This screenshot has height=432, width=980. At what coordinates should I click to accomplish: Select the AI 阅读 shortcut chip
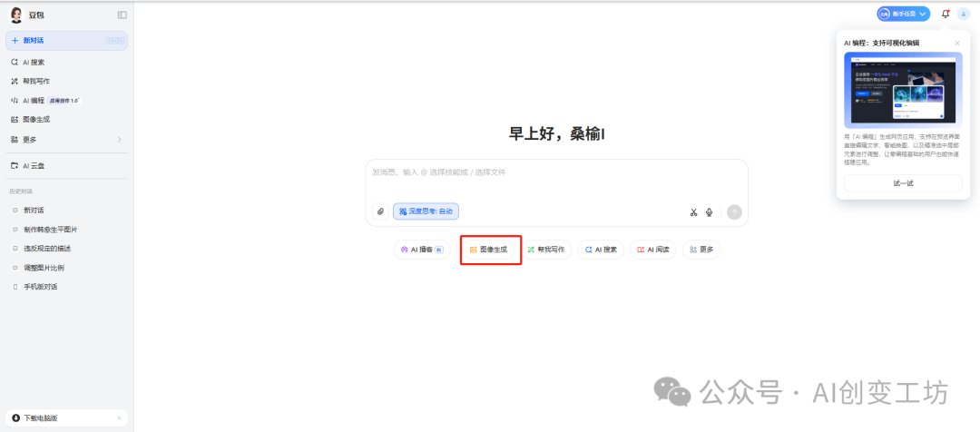653,250
